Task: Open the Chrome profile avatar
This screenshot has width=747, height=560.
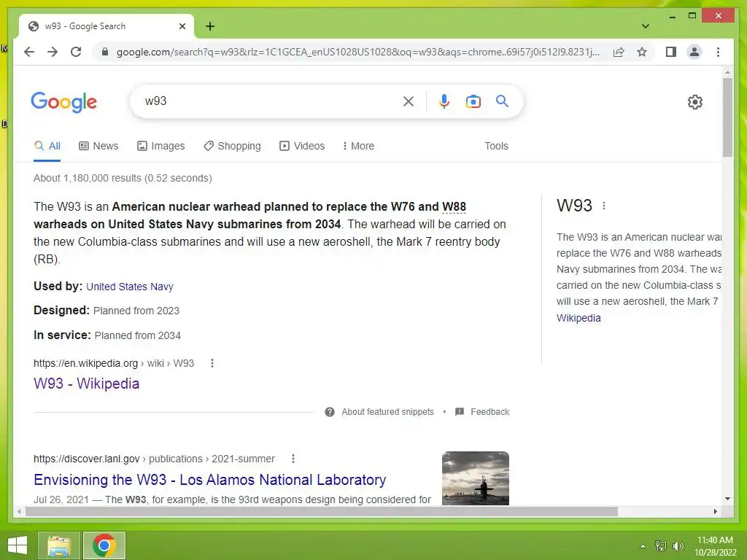Action: pyautogui.click(x=694, y=52)
